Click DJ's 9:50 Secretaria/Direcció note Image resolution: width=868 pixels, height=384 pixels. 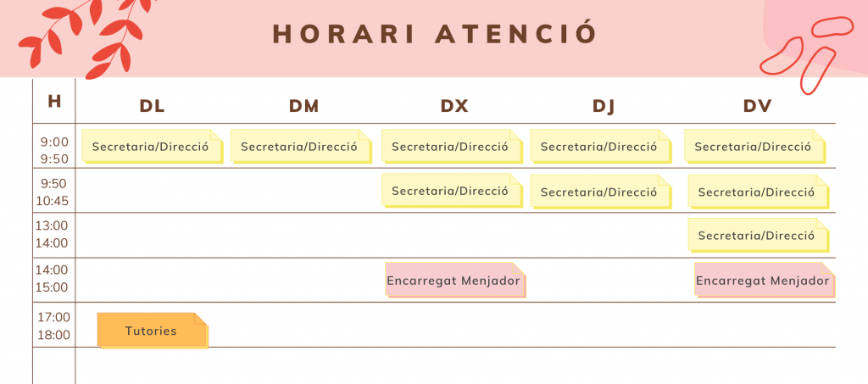[599, 192]
